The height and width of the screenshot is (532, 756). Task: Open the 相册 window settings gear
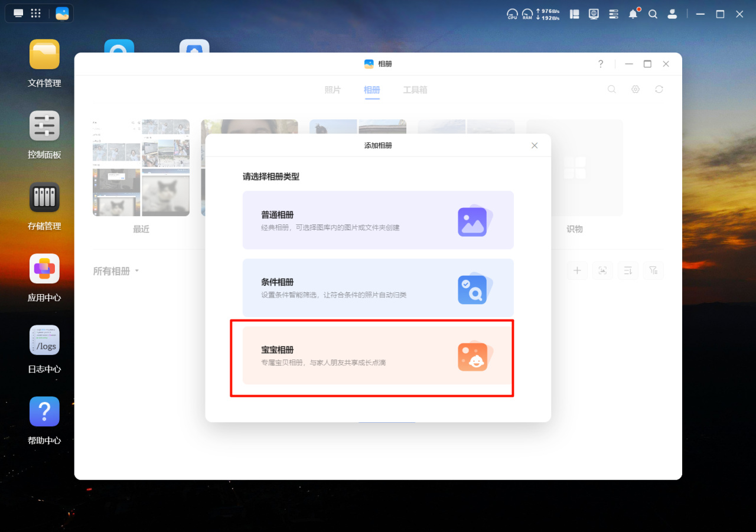coord(636,89)
